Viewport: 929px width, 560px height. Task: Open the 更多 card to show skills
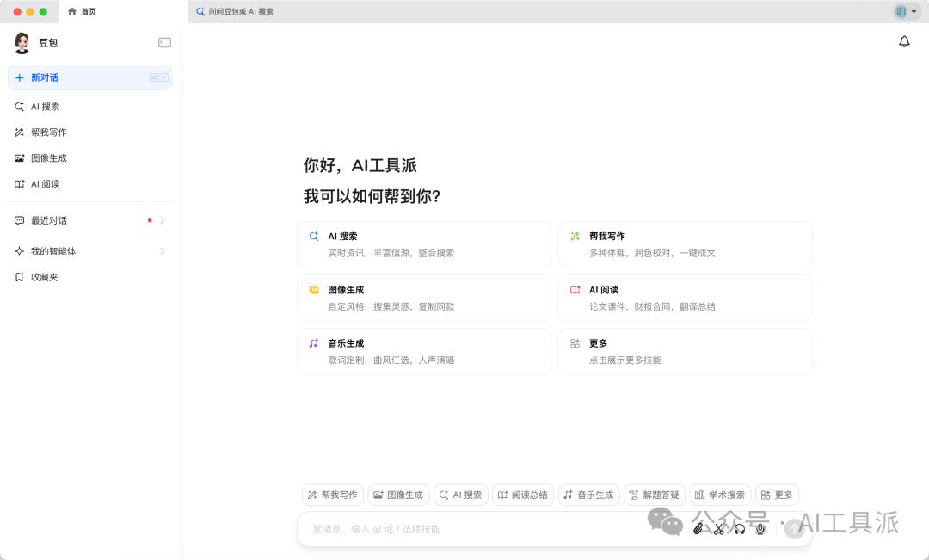[x=685, y=352]
